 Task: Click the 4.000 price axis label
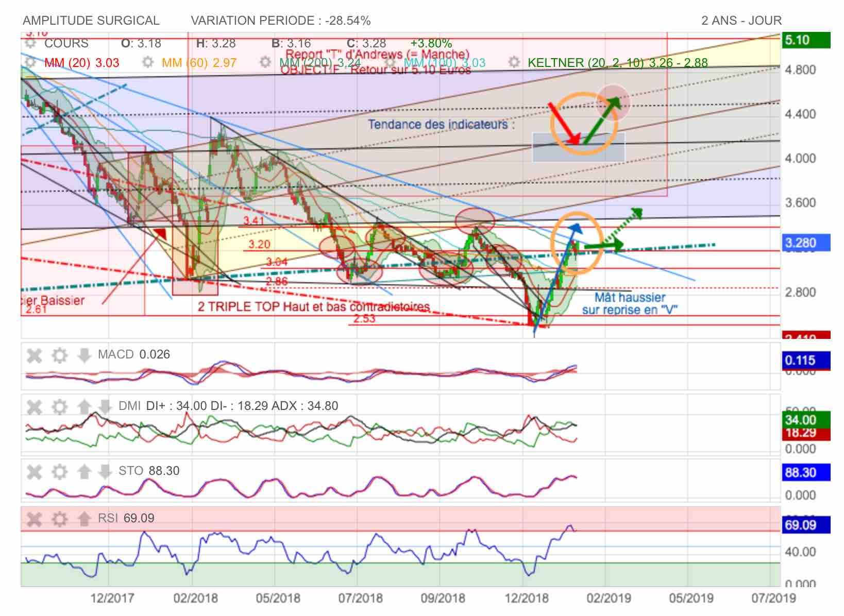tap(800, 159)
